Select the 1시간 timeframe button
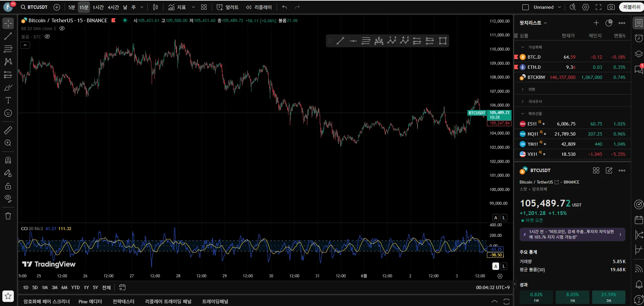 (98, 7)
